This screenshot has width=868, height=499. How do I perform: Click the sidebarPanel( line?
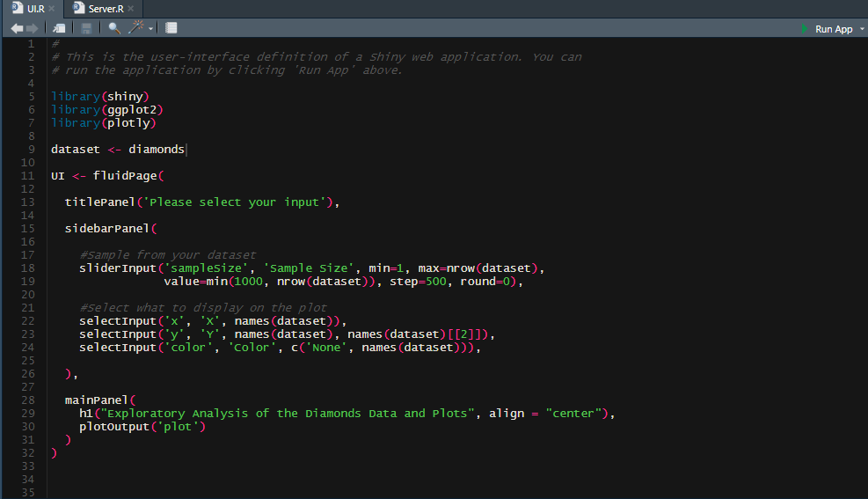111,229
